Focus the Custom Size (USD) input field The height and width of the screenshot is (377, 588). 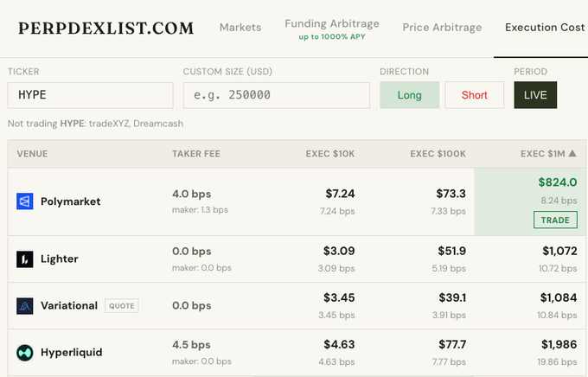click(x=277, y=95)
